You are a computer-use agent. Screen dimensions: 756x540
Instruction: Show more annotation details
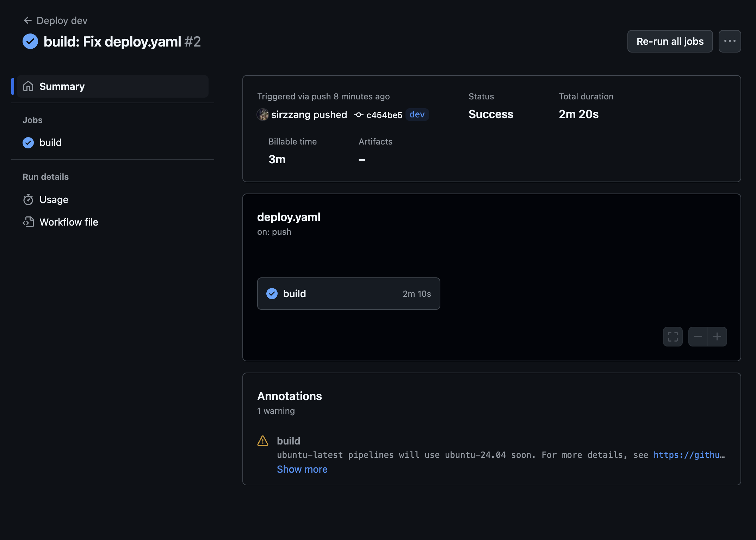[302, 469]
